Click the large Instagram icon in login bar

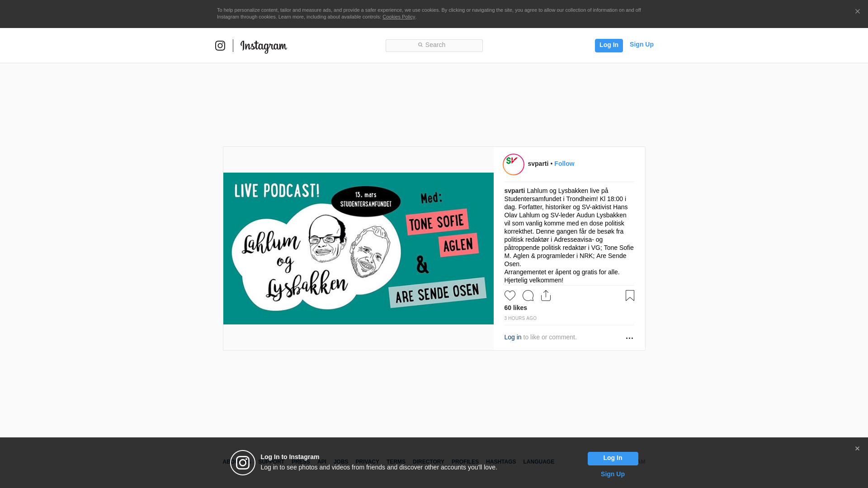[243, 463]
